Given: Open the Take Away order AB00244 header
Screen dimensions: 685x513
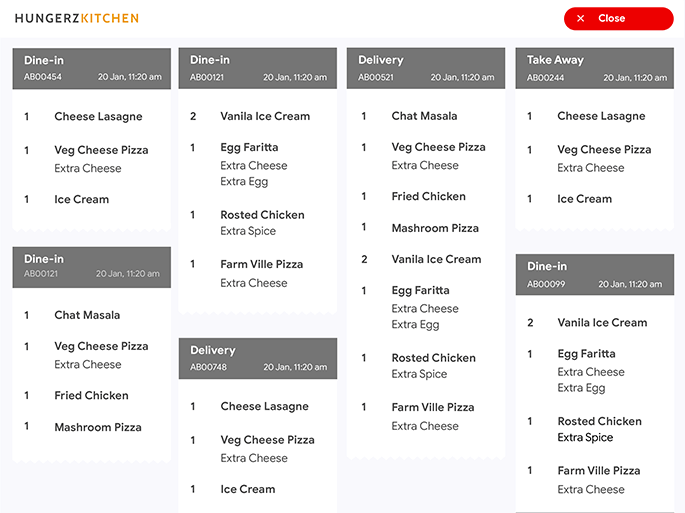Looking at the screenshot, I should [596, 68].
